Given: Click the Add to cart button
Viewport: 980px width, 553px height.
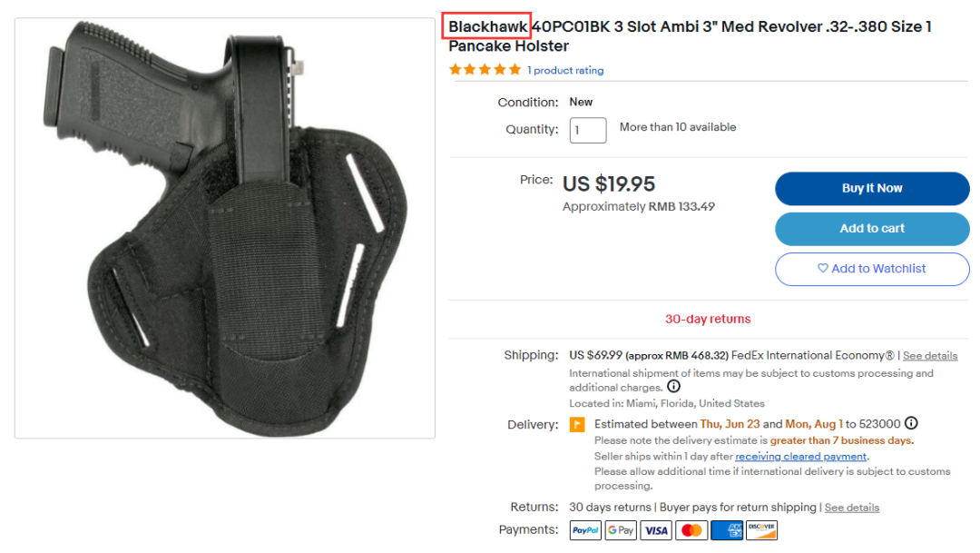Looking at the screenshot, I should [872, 228].
